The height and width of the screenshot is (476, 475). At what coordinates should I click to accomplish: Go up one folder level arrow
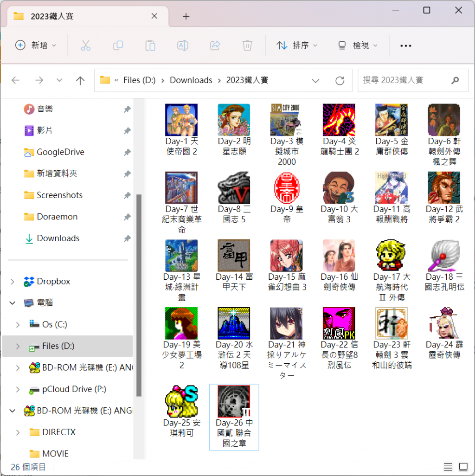click(x=80, y=80)
